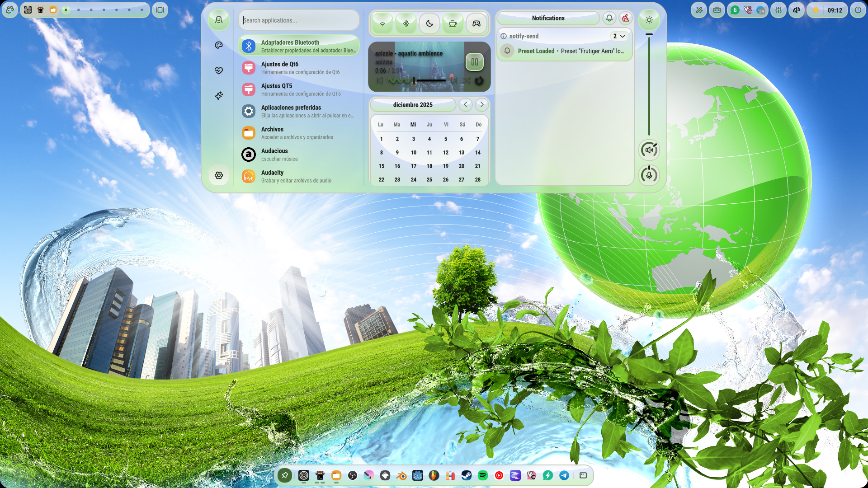Enable night mode moon toggle
Viewport: 868px width, 488px height.
pos(429,23)
